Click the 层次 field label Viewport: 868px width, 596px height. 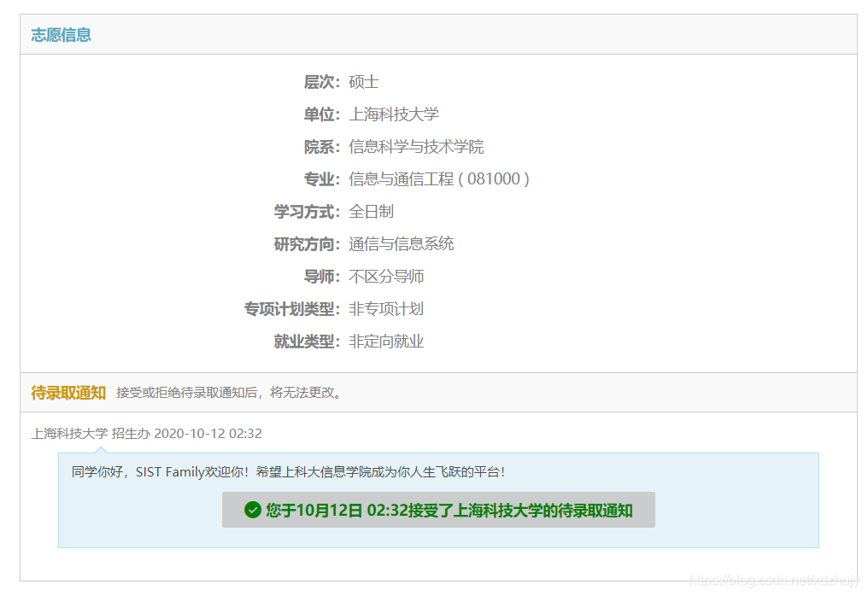coord(321,82)
